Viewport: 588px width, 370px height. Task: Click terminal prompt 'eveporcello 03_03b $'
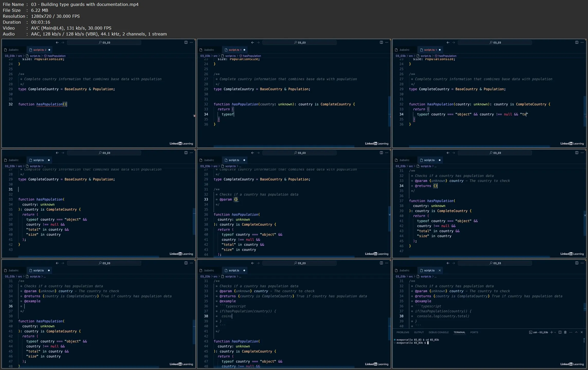(x=411, y=343)
